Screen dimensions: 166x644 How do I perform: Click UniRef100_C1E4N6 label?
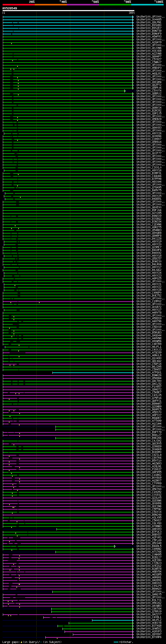click(149, 225)
